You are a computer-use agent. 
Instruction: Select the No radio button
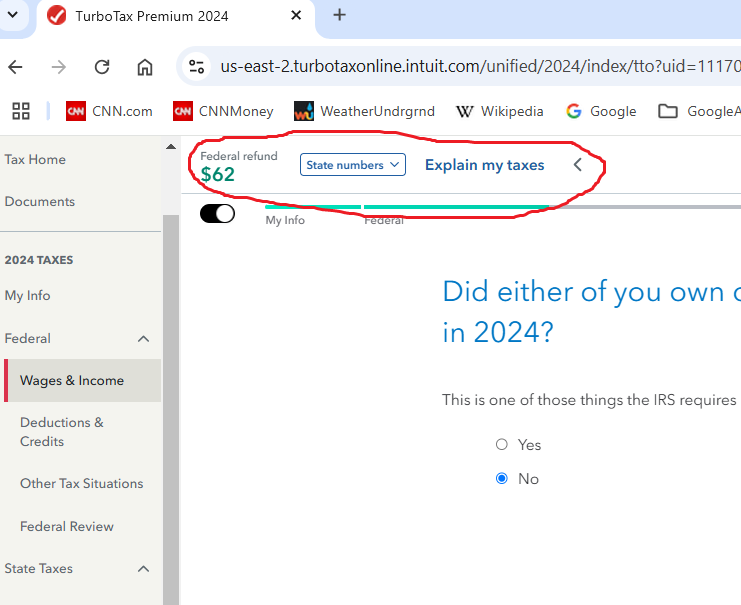pyautogui.click(x=502, y=478)
